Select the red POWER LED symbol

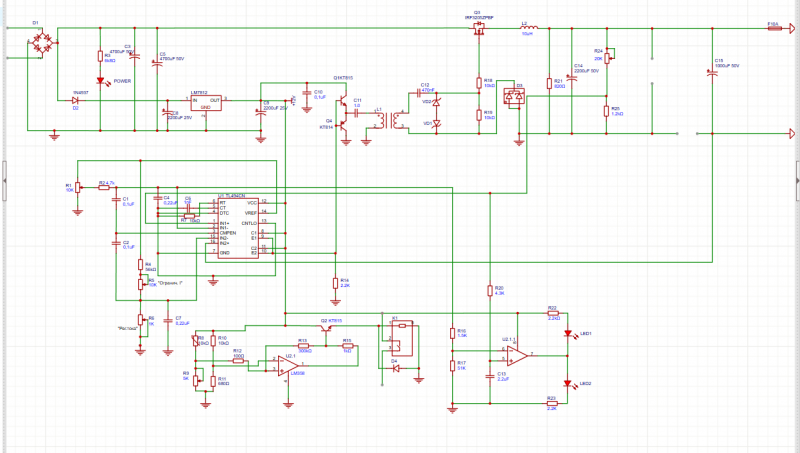pos(100,80)
